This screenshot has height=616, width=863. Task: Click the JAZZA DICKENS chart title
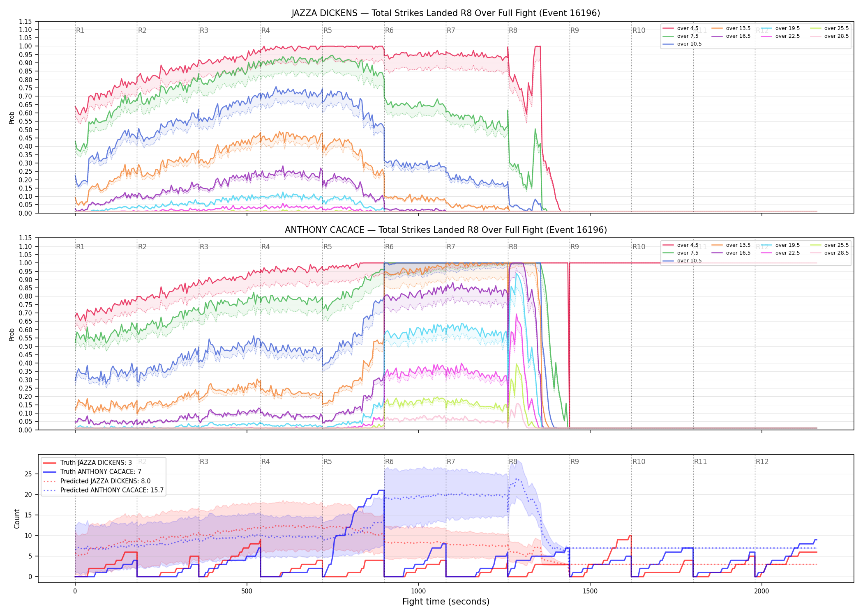(x=446, y=13)
